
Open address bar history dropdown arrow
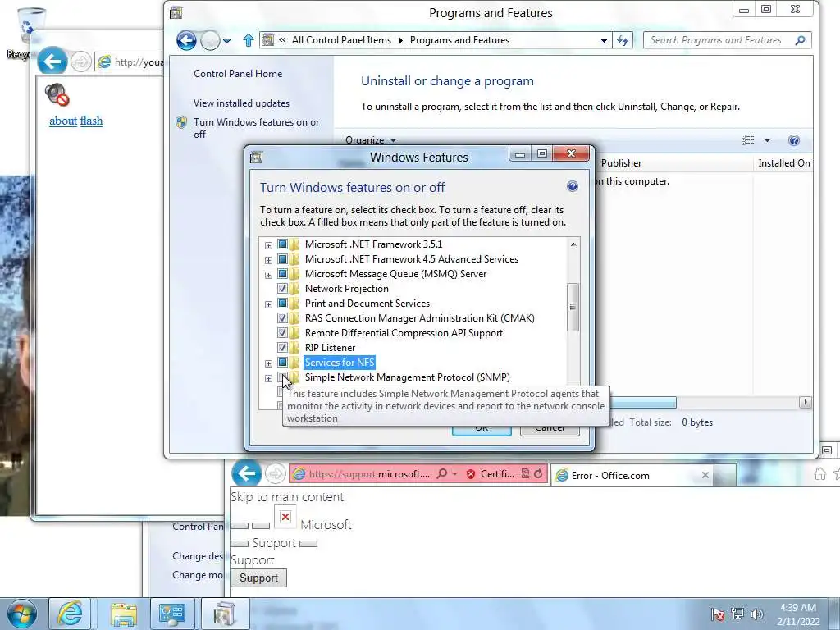(x=604, y=41)
